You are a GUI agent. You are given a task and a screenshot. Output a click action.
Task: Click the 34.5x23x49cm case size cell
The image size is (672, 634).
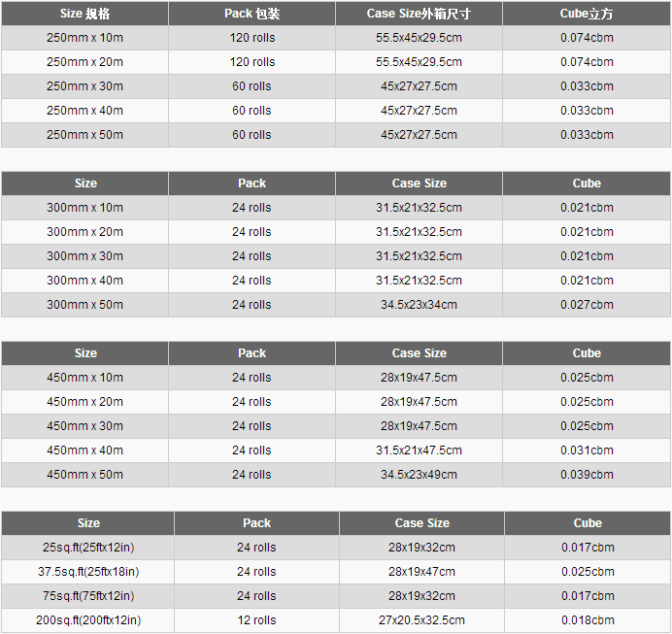(x=419, y=475)
